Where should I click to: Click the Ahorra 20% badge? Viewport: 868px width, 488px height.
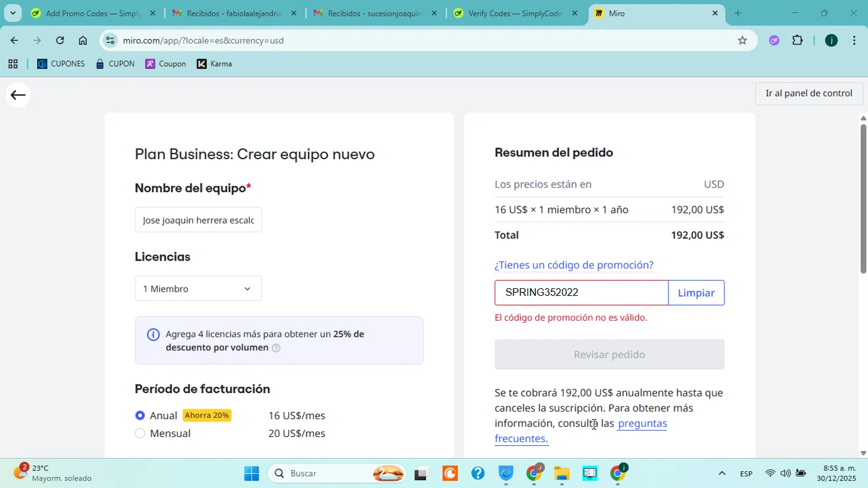click(x=207, y=416)
